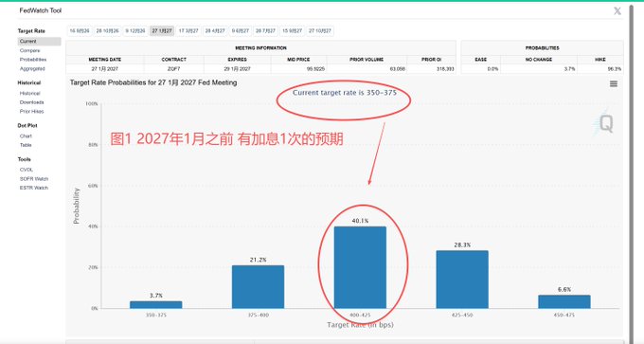Select the 16 9月26 meeting tab

80,31
